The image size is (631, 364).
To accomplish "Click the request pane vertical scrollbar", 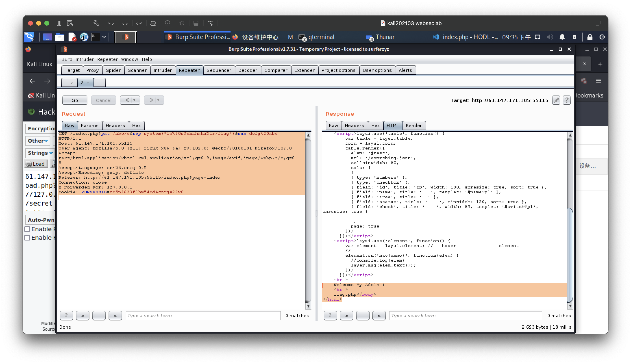I will [308, 221].
